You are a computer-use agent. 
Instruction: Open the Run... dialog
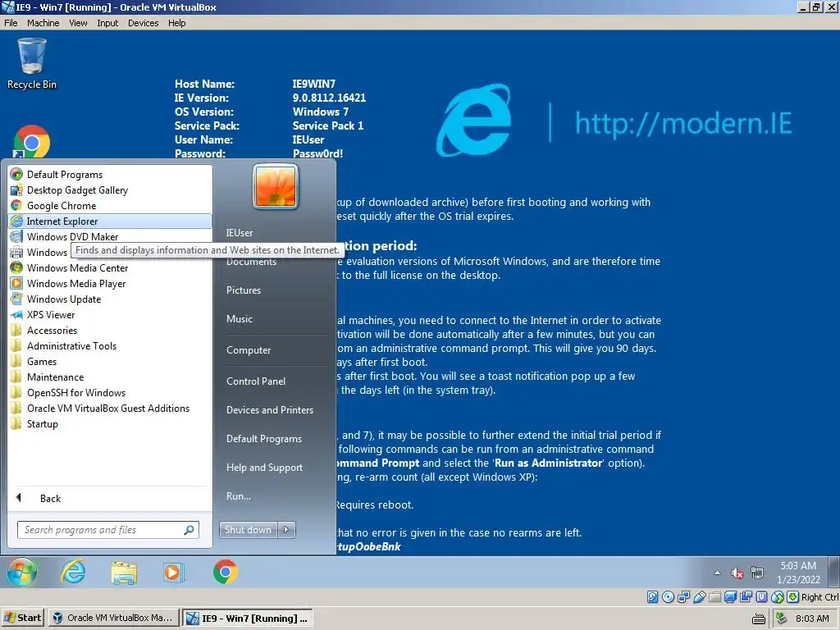[239, 496]
